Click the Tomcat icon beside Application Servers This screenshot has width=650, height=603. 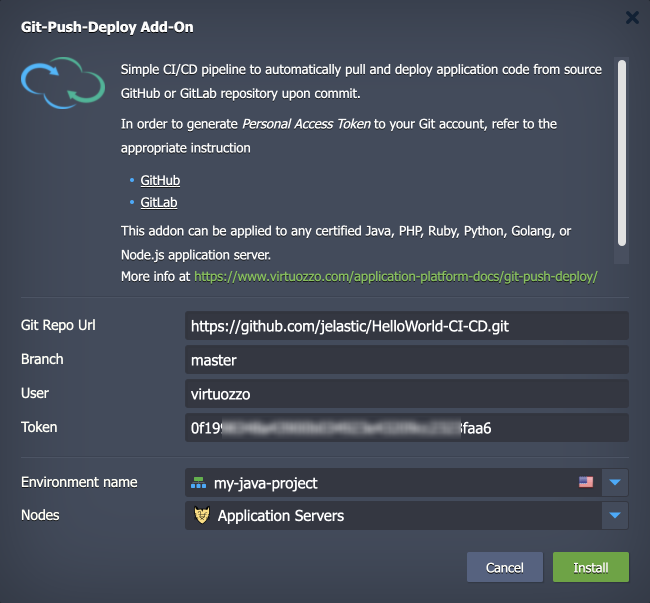pyautogui.click(x=202, y=515)
